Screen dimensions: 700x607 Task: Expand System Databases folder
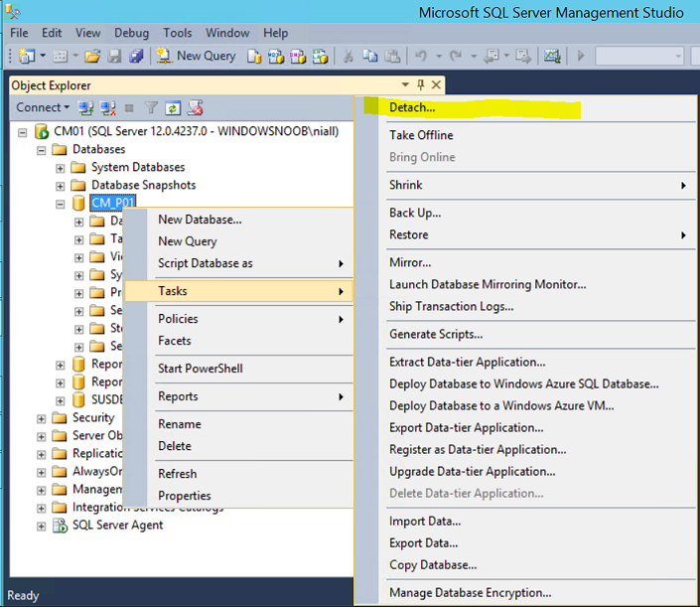pos(61,168)
